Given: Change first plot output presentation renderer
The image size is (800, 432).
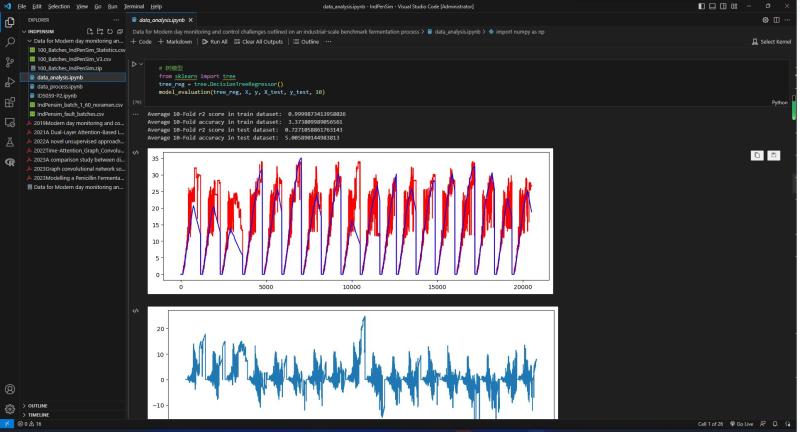Looking at the screenshot, I should point(136,153).
